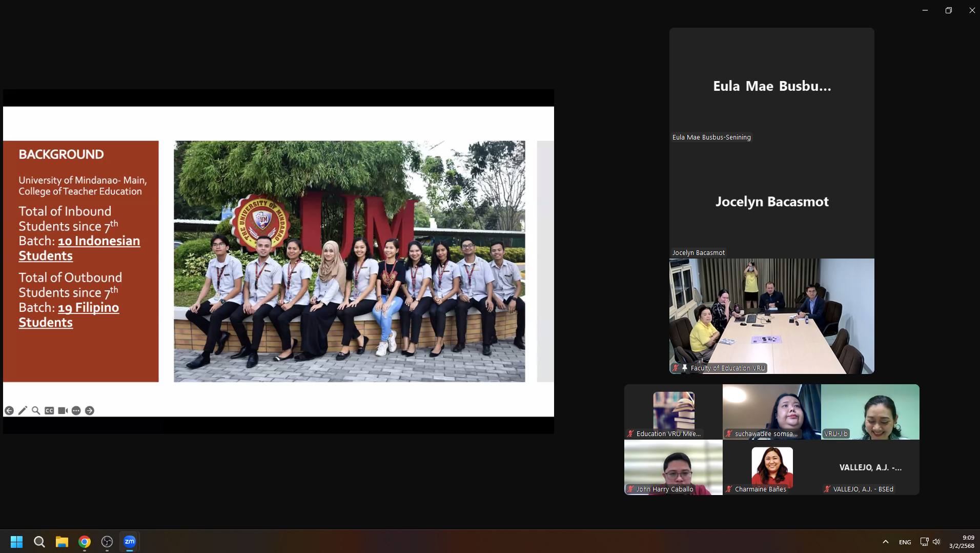
Task: Open File Explorer from the taskbar
Action: (x=62, y=542)
